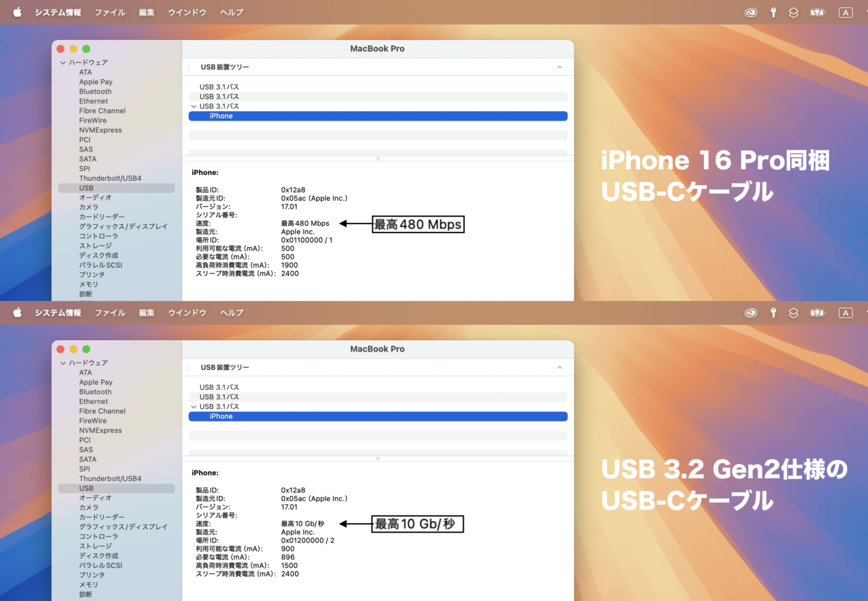Open ウインドウ menu in the bottom menu bar
Viewport: 868px width, 601px height.
click(187, 313)
